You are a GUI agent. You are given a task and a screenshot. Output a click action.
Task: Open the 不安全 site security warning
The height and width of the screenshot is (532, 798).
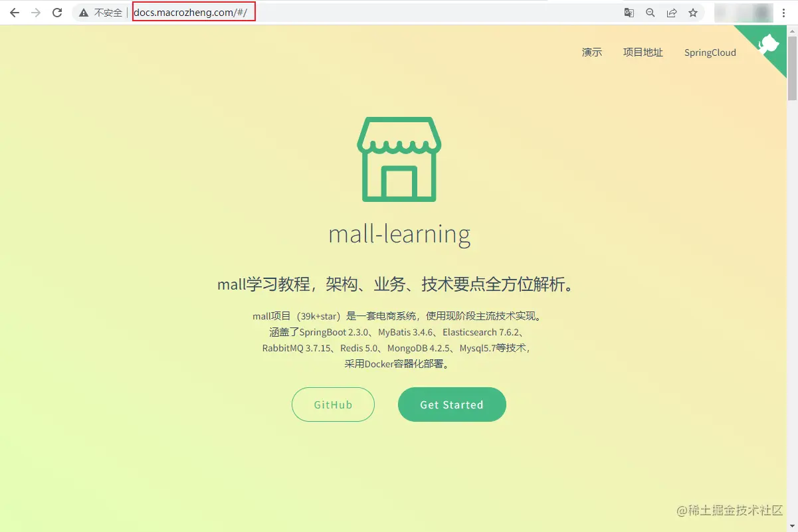pyautogui.click(x=101, y=13)
